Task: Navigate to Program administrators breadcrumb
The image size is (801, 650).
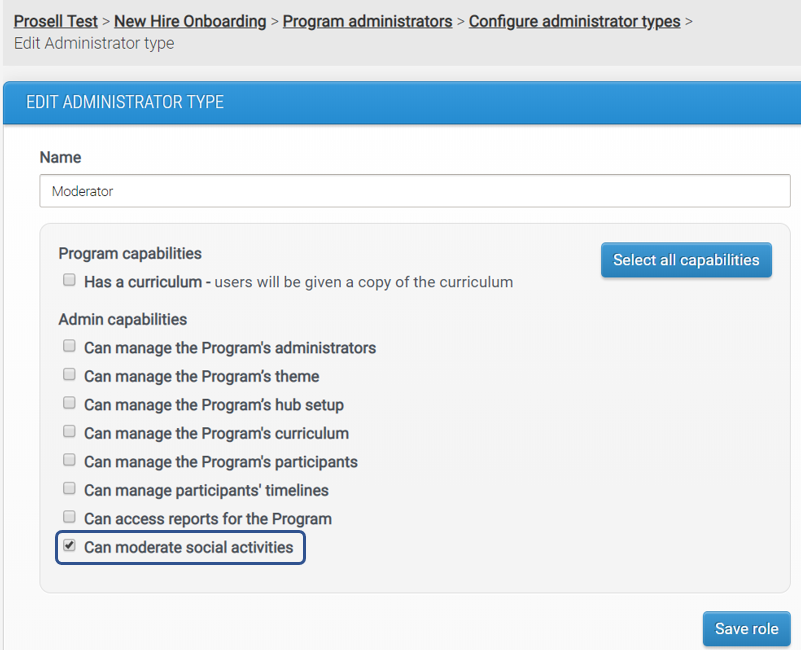Action: point(367,21)
